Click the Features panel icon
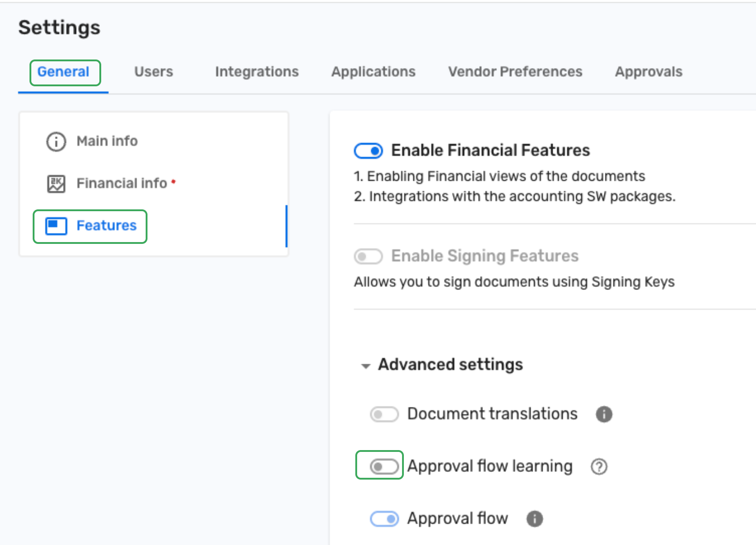756x545 pixels. tap(56, 226)
